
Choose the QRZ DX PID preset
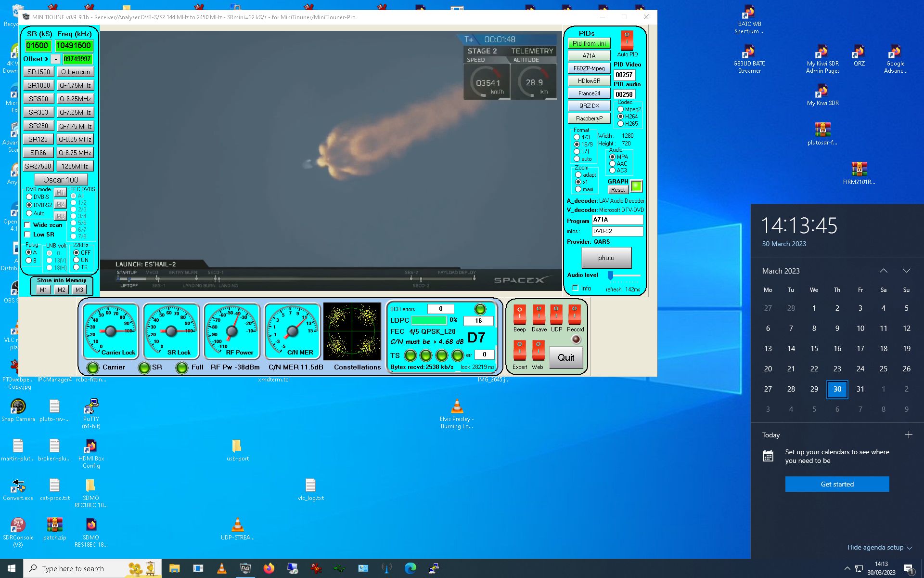(589, 106)
